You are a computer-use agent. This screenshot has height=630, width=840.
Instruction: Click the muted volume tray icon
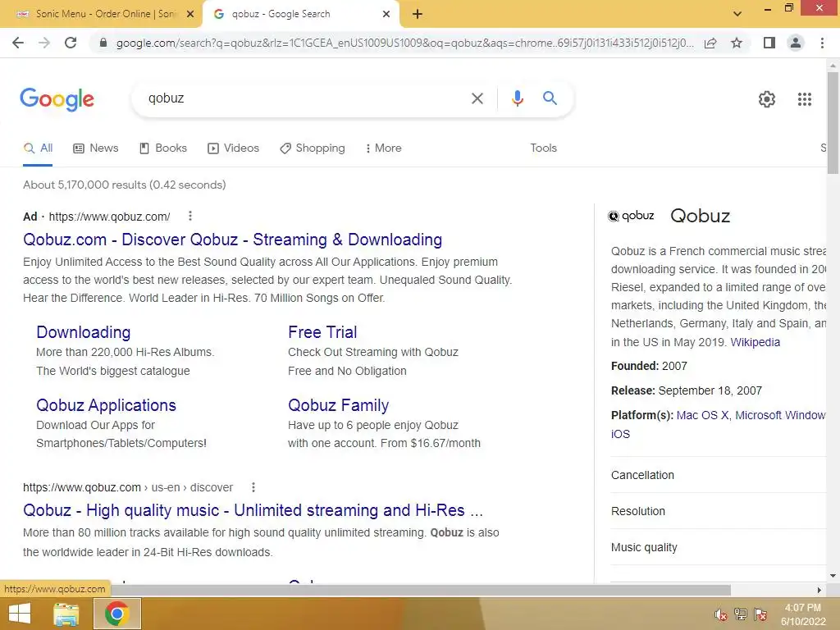(x=720, y=614)
